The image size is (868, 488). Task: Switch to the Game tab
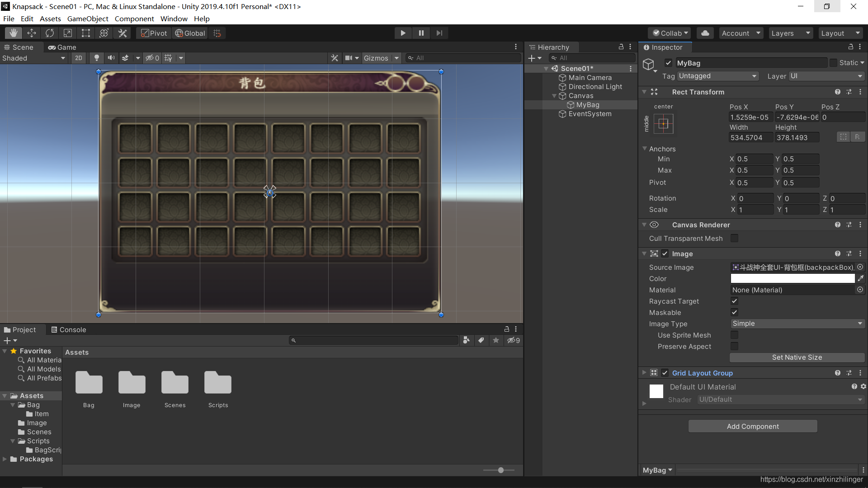(62, 47)
